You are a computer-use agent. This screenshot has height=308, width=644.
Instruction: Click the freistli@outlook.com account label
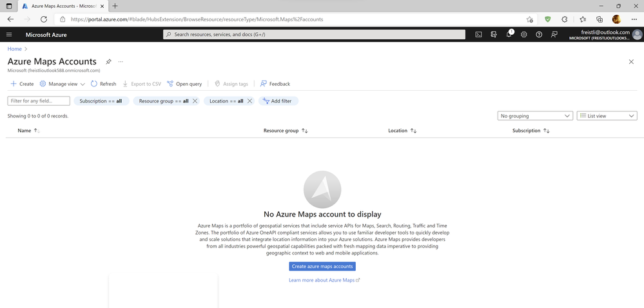tap(605, 32)
